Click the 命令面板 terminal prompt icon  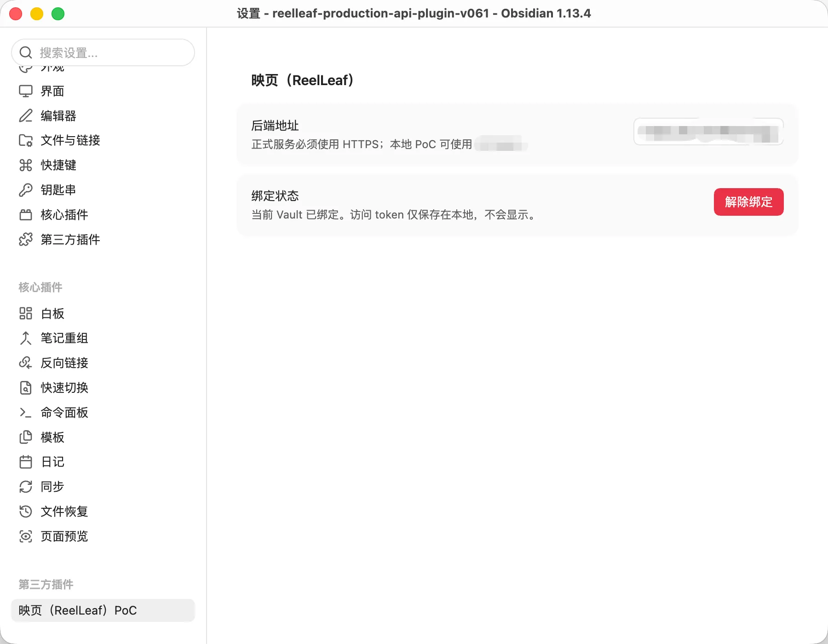pos(26,413)
